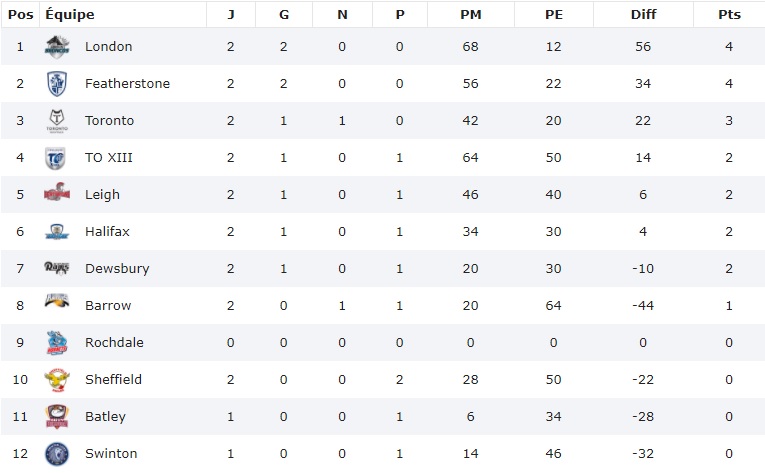Open the Sheffield team name link
The width and height of the screenshot is (765, 473).
113,379
